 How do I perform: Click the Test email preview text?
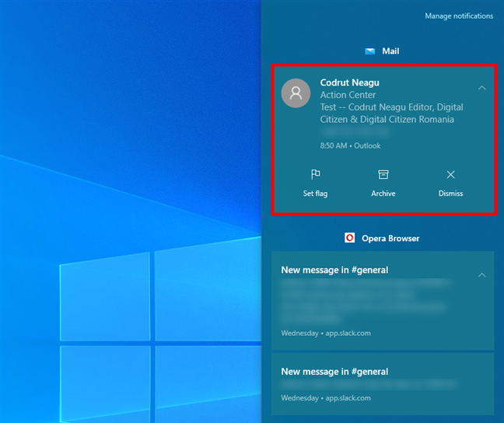click(391, 114)
